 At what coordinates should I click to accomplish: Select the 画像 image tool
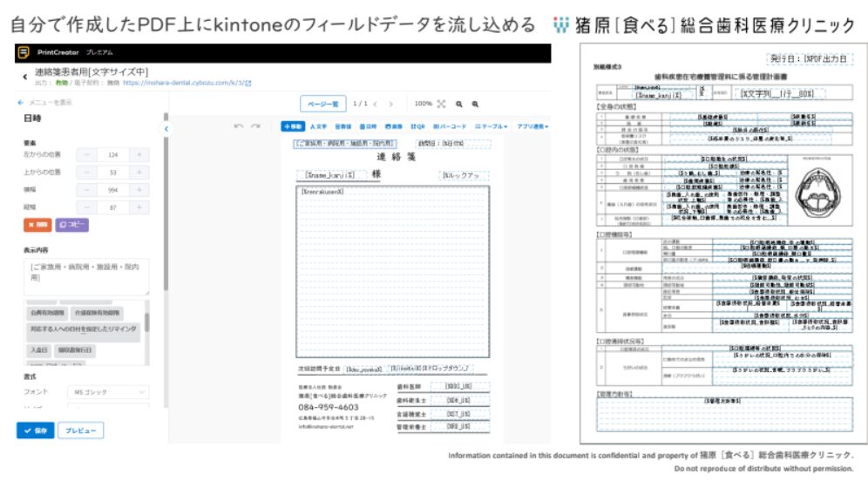point(394,126)
